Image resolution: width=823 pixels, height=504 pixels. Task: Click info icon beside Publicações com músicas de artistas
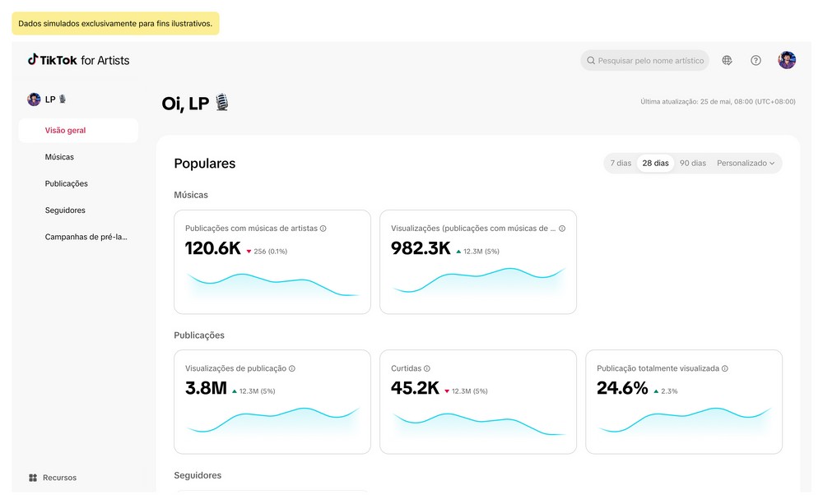[x=323, y=229]
